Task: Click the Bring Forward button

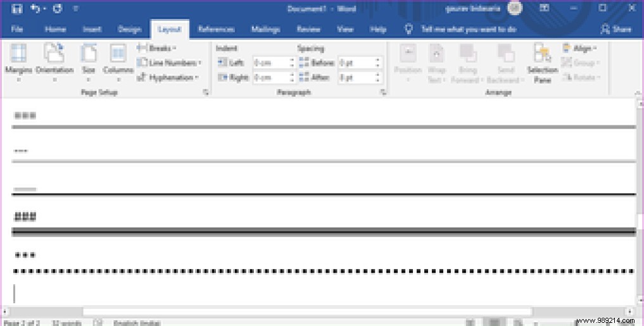Action: [467, 63]
